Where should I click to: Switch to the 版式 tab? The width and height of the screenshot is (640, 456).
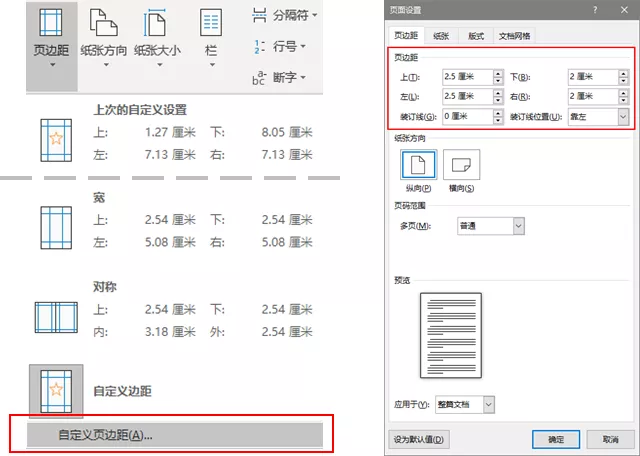pos(476,36)
